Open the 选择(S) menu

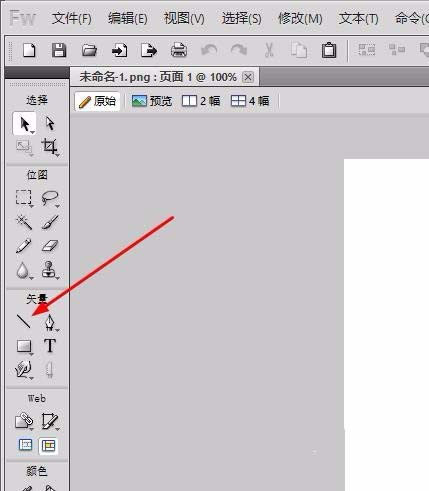click(x=241, y=18)
